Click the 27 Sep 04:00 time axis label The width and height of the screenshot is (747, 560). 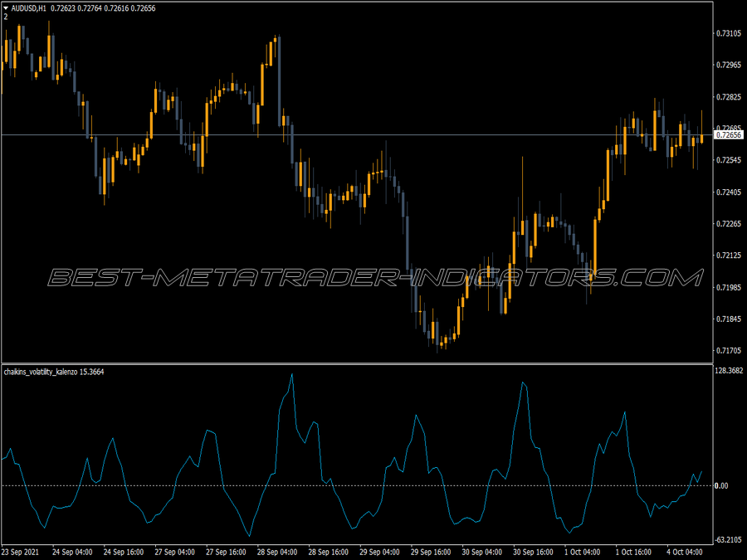(x=175, y=553)
